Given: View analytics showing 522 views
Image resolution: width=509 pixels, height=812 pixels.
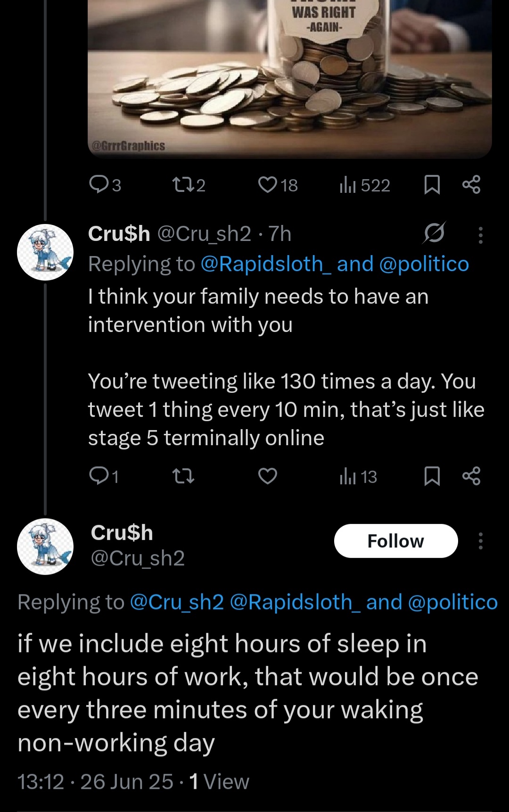Looking at the screenshot, I should click(365, 185).
